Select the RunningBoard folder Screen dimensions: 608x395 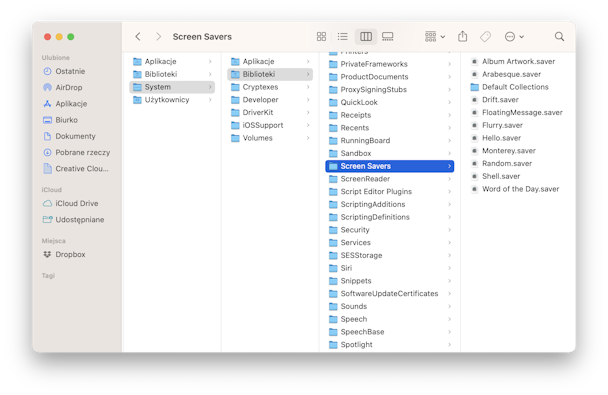(x=390, y=141)
